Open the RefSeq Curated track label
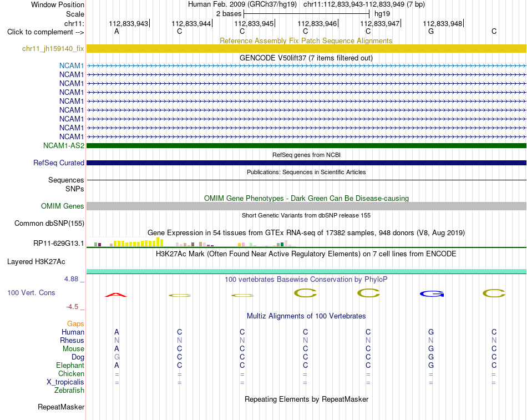The height and width of the screenshot is (420, 527). click(x=58, y=163)
